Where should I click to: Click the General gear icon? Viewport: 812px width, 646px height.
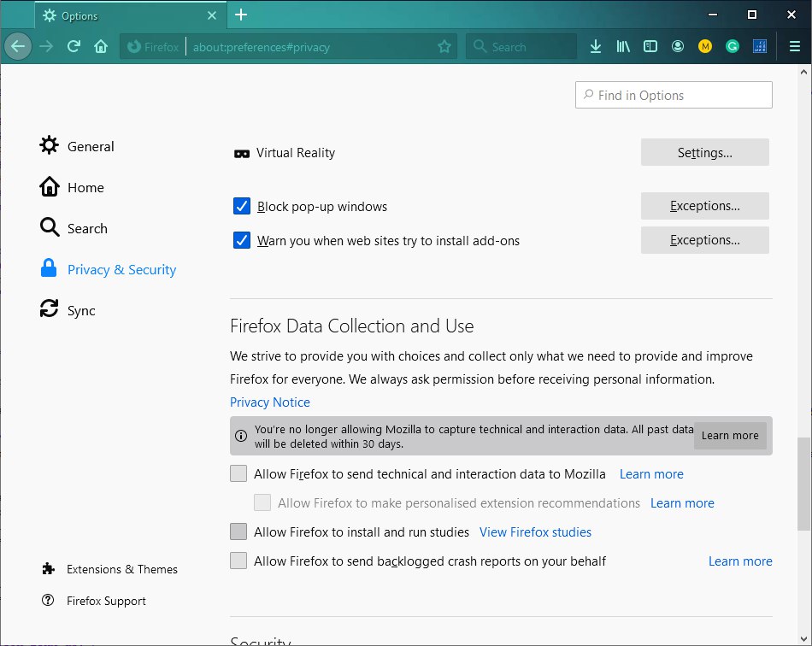click(x=50, y=145)
